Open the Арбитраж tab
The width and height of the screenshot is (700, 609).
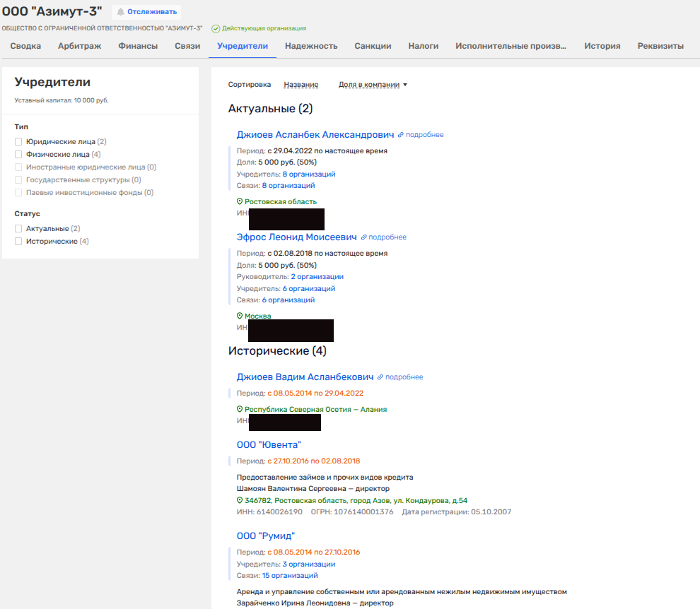(79, 46)
